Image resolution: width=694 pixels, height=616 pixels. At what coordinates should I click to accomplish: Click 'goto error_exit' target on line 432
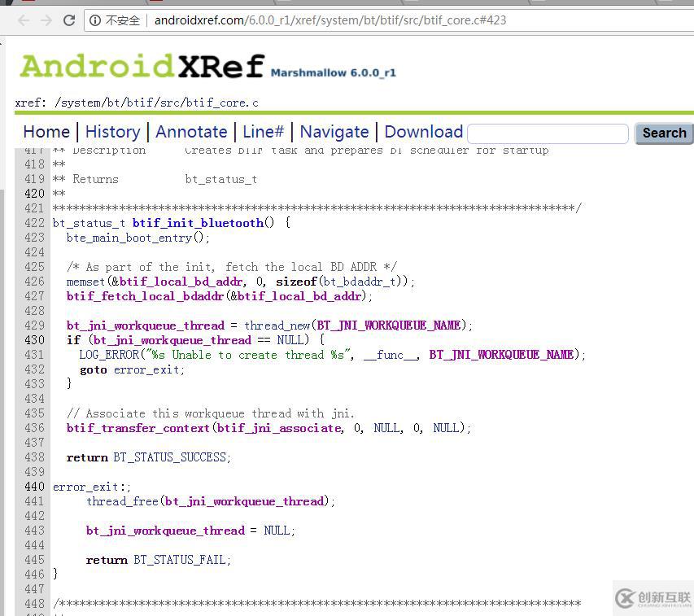tap(146, 369)
